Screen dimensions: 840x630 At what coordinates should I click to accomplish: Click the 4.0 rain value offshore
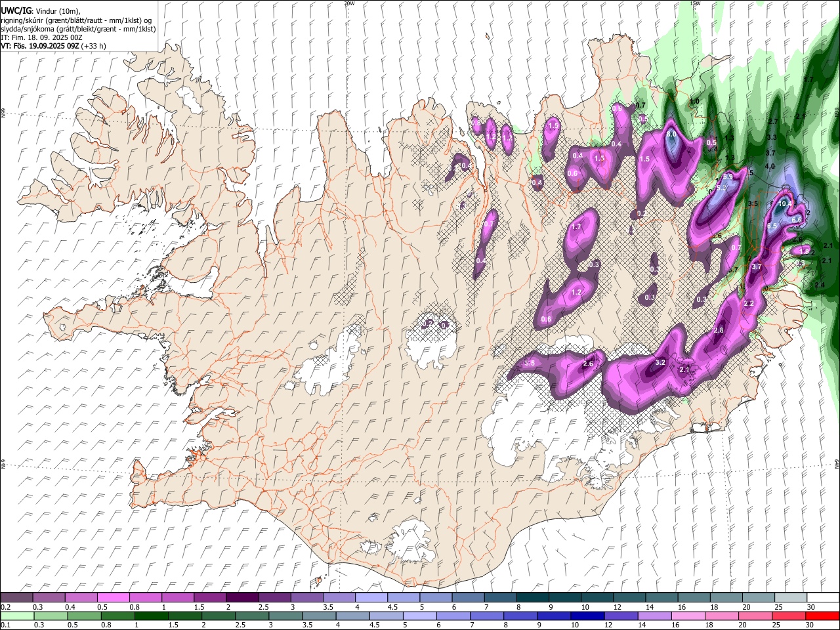[x=770, y=167]
